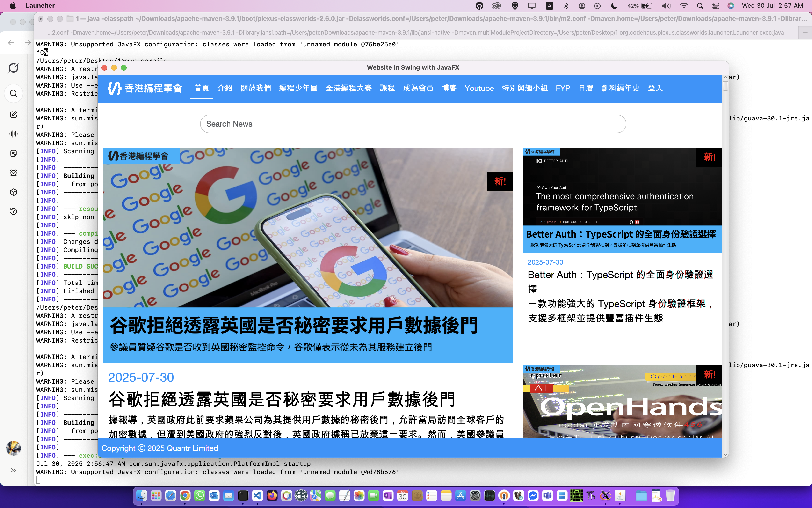
Task: Click the compose pencil icon in left sidebar
Action: [14, 115]
